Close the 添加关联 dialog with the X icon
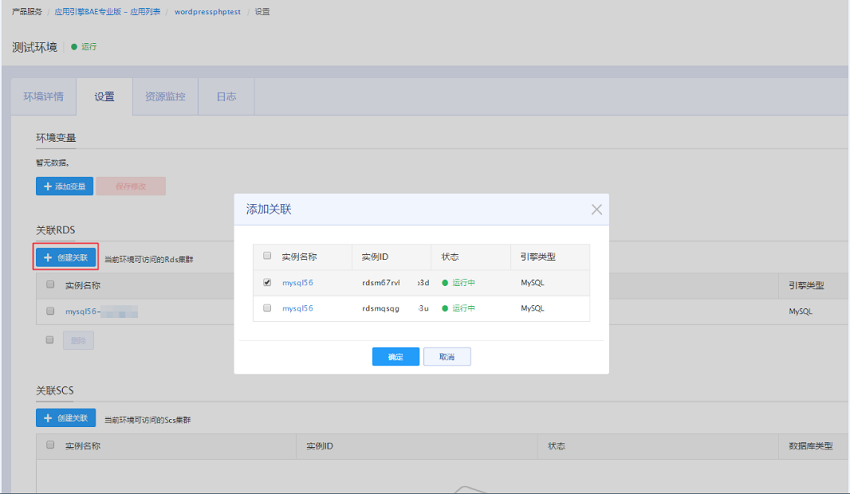This screenshot has width=850, height=494. click(596, 209)
